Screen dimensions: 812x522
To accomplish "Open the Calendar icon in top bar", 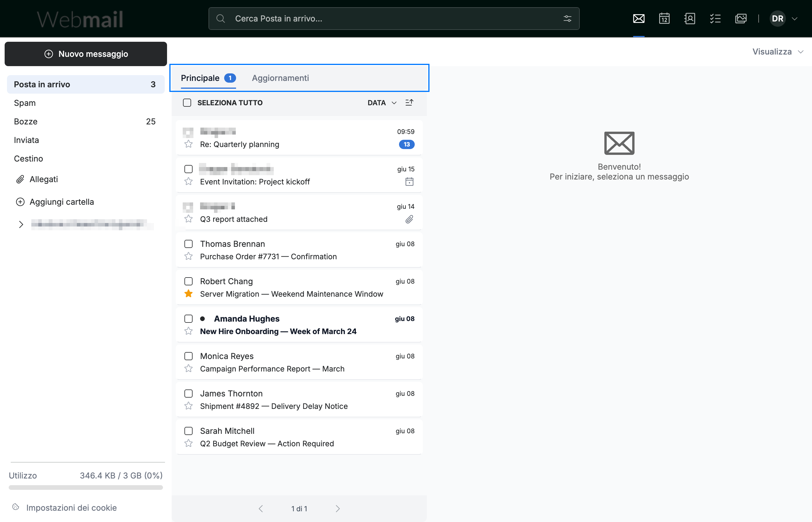I will [664, 19].
